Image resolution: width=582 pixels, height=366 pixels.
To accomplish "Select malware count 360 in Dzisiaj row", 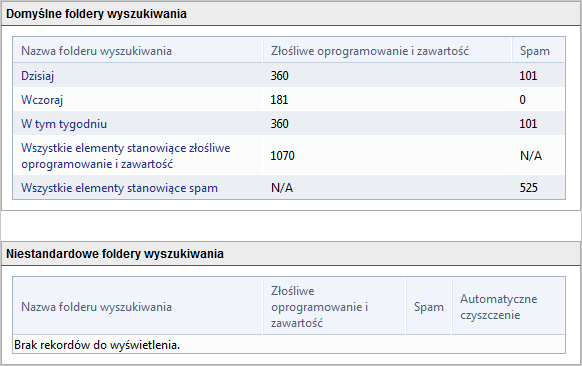I will 279,76.
